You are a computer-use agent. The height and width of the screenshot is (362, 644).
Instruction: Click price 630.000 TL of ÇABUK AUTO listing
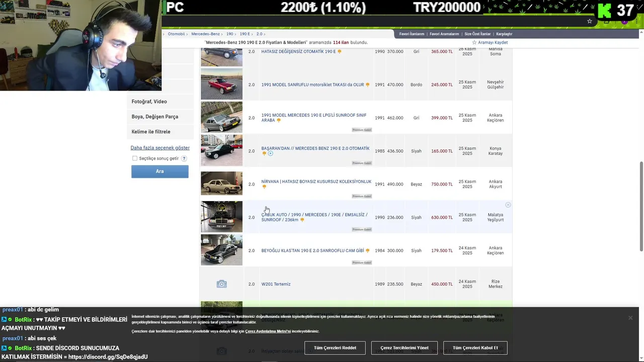(442, 217)
